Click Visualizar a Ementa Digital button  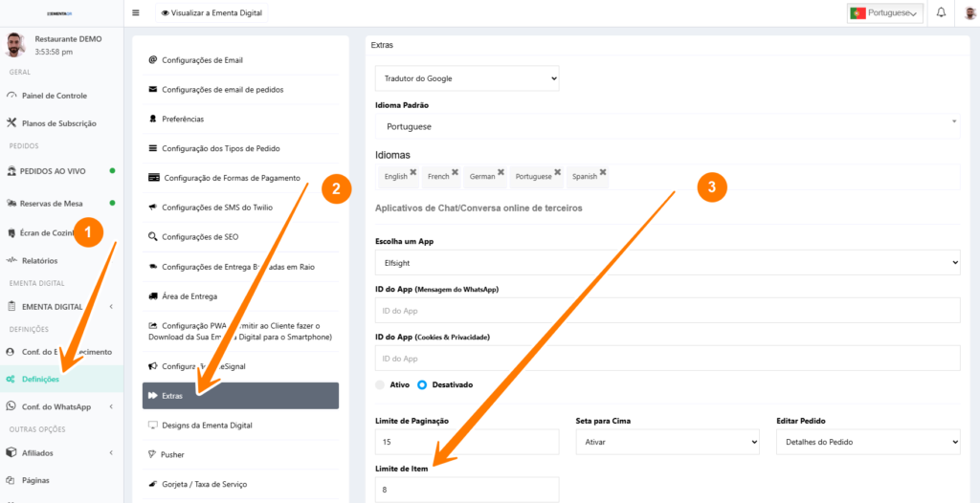tap(212, 13)
